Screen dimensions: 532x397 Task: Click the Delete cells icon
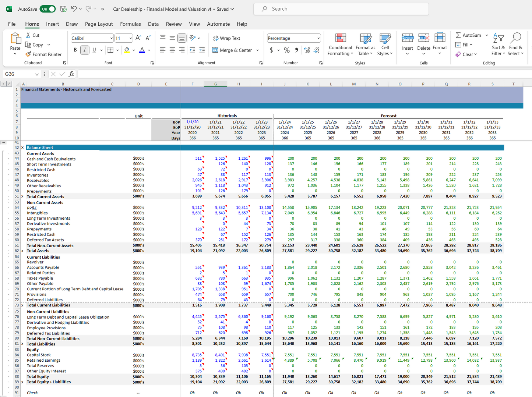coord(423,38)
